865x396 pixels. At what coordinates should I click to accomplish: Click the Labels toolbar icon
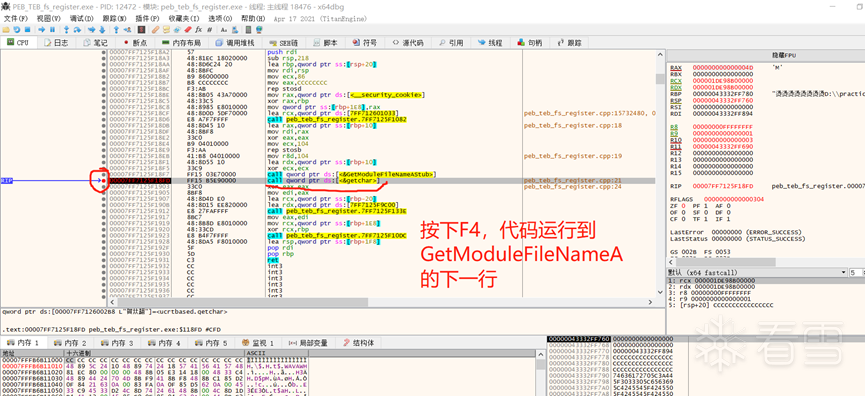tap(177, 29)
